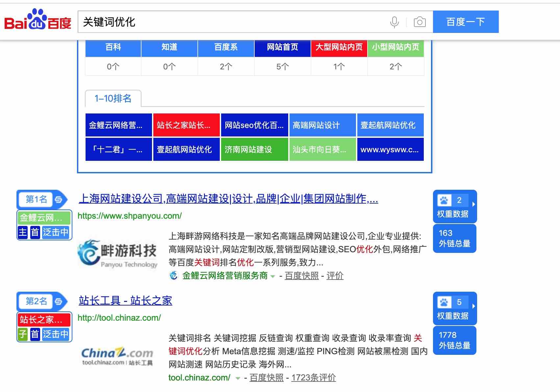Open 评价 link for the first result

(335, 276)
